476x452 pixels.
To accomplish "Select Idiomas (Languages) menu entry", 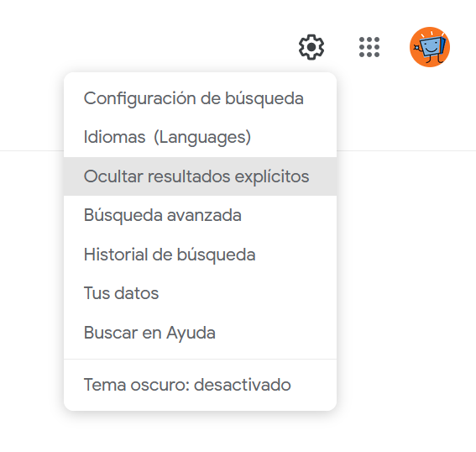I will click(200, 137).
